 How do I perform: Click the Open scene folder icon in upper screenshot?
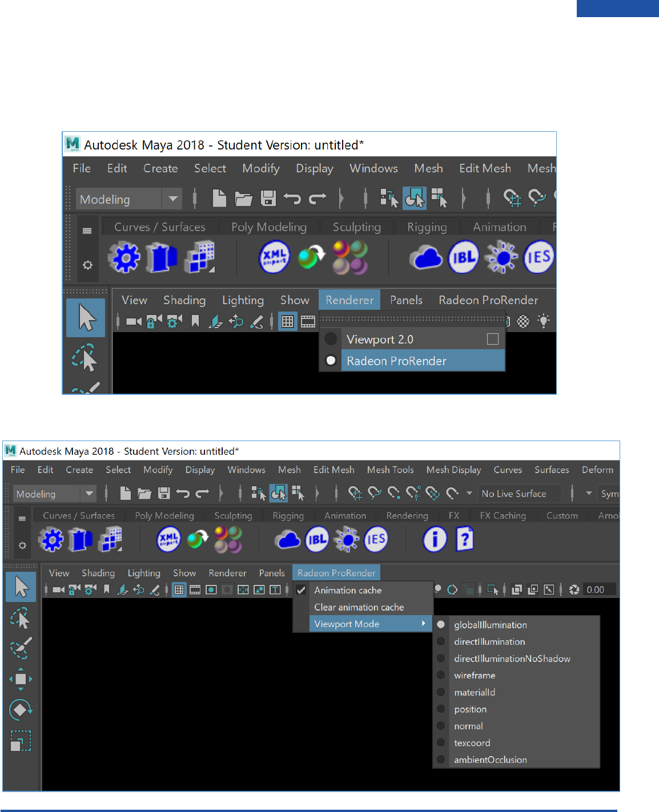click(244, 199)
